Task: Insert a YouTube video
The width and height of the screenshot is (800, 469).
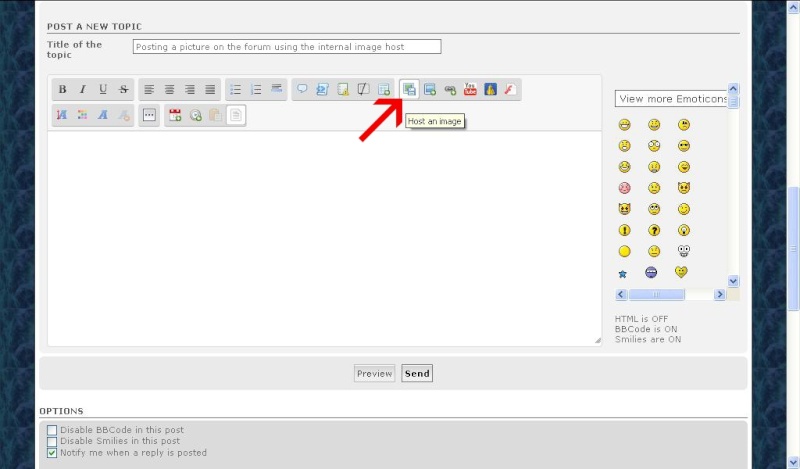Action: (470, 89)
